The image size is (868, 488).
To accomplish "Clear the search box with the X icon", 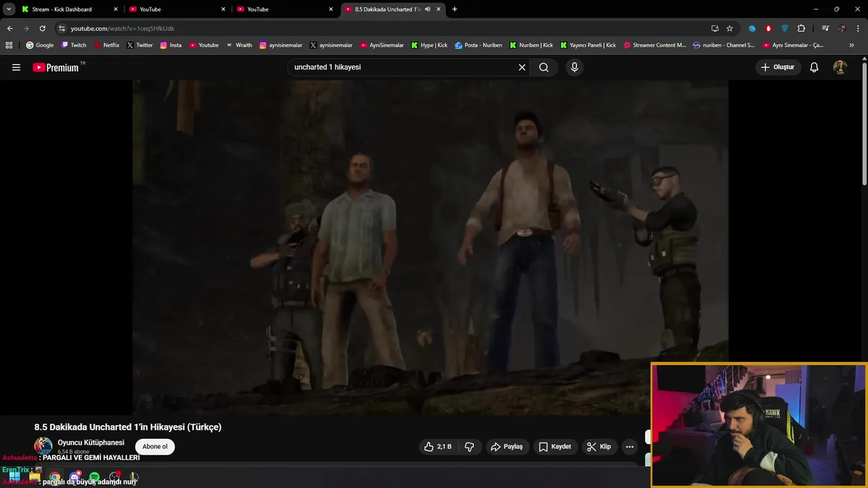I will (522, 67).
